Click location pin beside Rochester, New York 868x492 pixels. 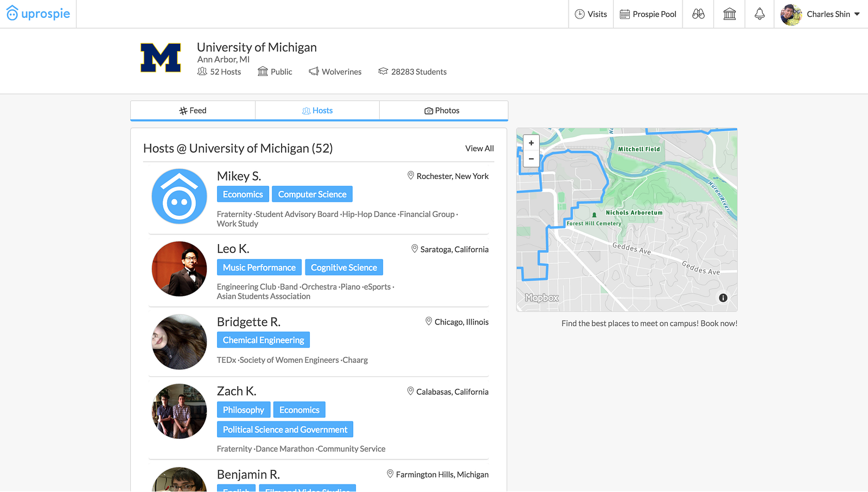coord(411,176)
